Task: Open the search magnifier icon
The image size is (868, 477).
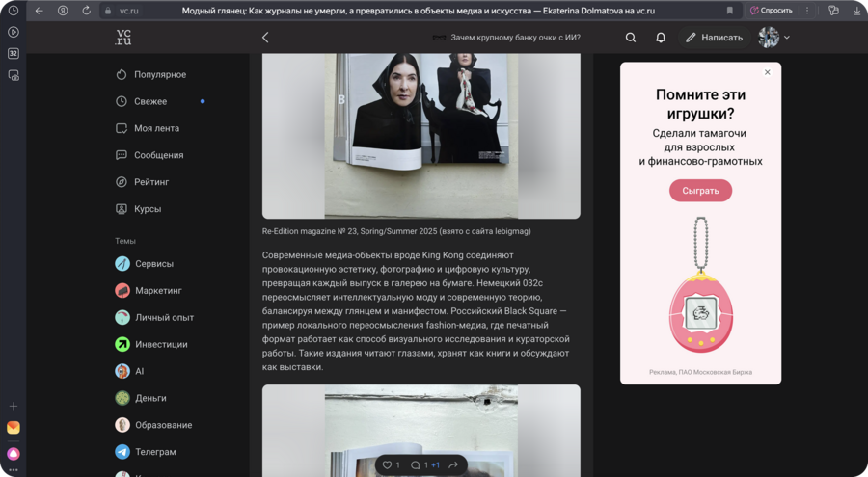Action: [x=631, y=37]
